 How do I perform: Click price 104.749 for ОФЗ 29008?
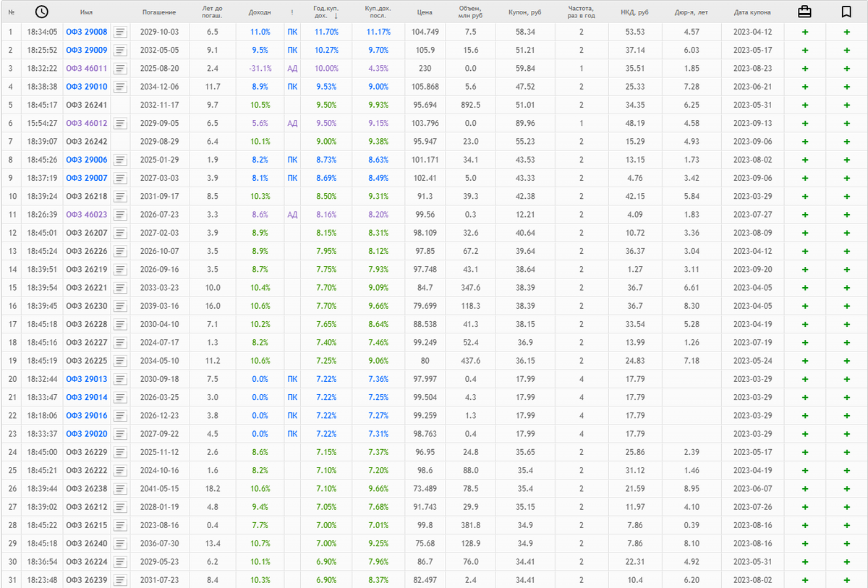coord(425,32)
